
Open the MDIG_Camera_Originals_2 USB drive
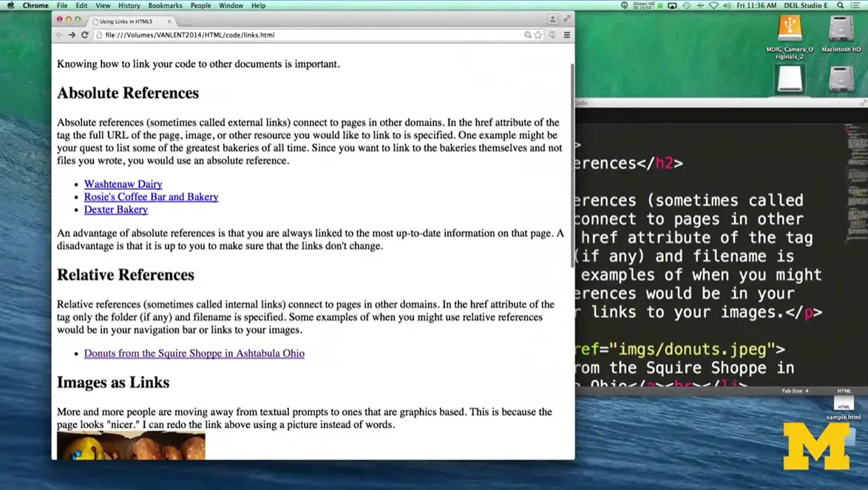[x=789, y=30]
